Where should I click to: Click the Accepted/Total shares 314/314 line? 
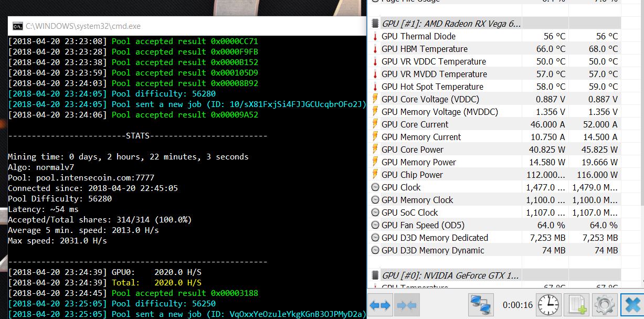99,220
